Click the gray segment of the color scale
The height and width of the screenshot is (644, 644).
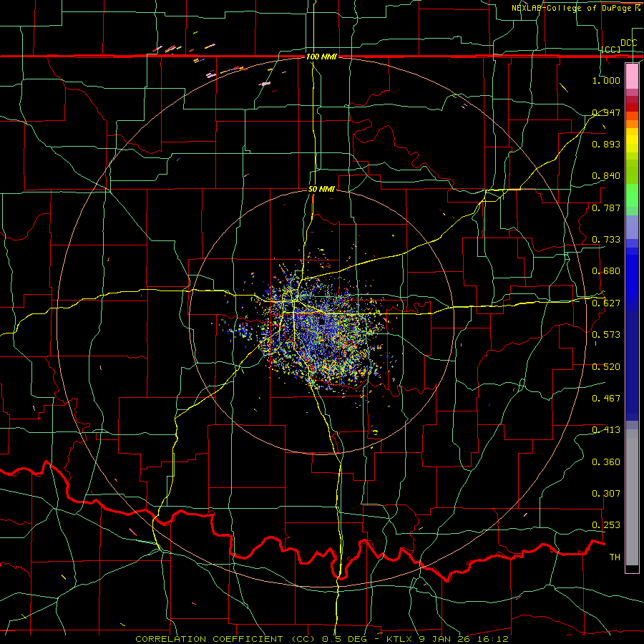point(632,497)
